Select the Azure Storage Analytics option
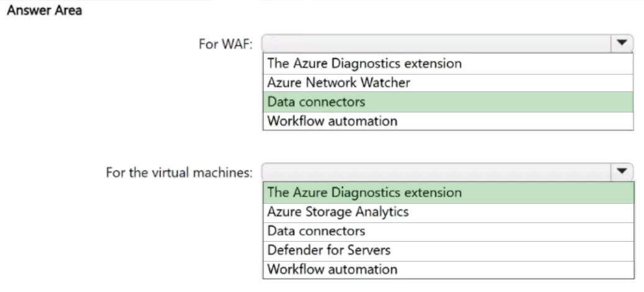This screenshot has height=292, width=644. click(x=338, y=212)
